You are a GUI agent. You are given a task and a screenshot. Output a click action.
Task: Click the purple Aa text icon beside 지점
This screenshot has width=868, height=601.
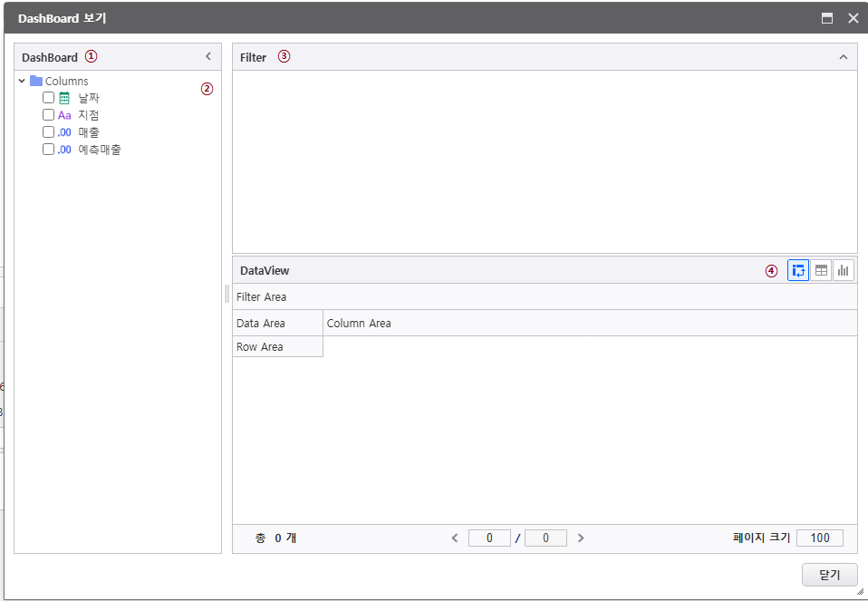[64, 115]
